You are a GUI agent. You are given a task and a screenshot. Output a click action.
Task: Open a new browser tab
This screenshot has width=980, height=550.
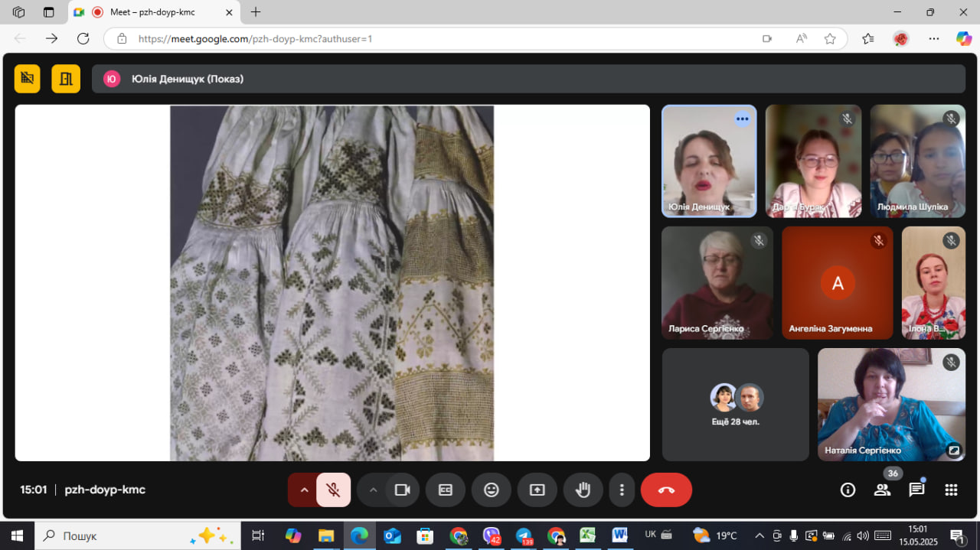click(x=256, y=12)
